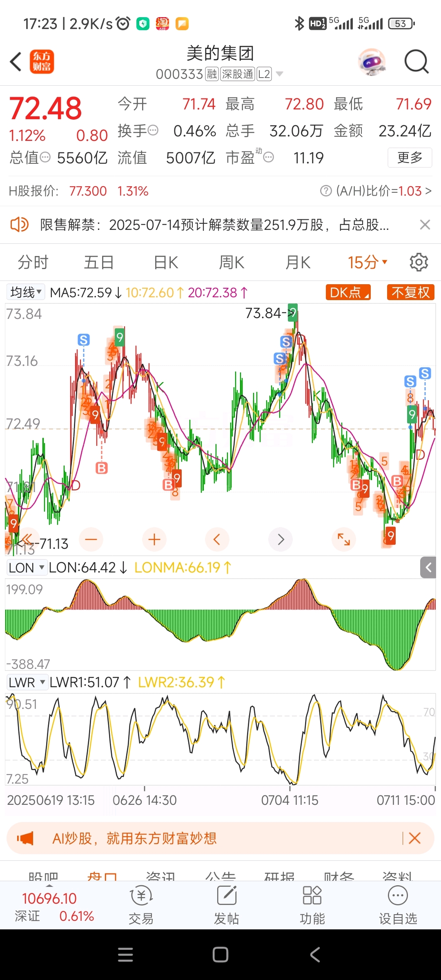This screenshot has width=441, height=980.
Task: Move chart to previous candles arrow
Action: [x=217, y=539]
